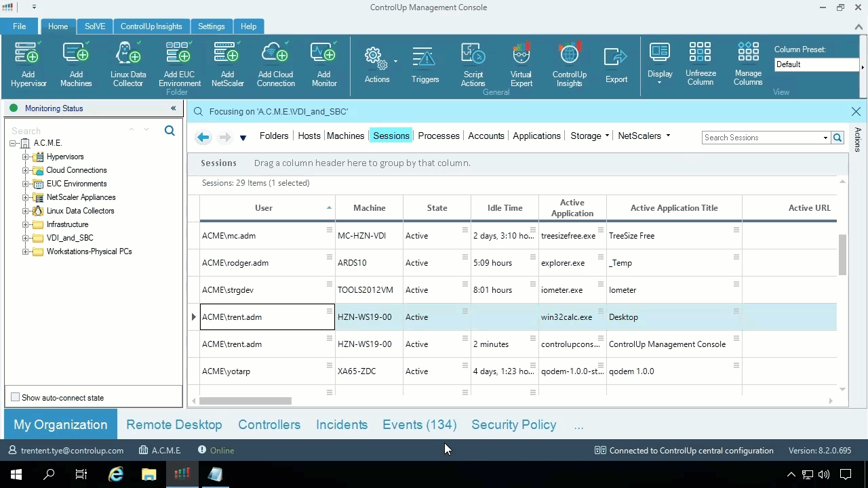
Task: Open the navigation history dropdown triangle
Action: [x=243, y=138]
